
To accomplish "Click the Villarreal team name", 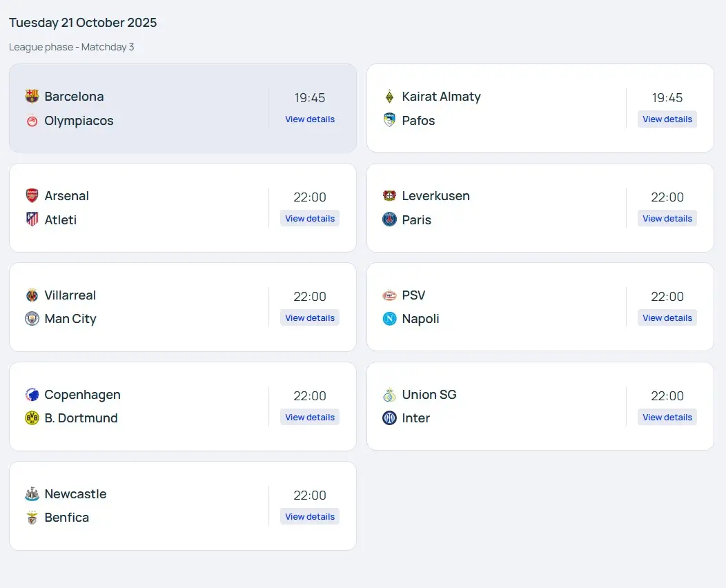I will (x=70, y=295).
